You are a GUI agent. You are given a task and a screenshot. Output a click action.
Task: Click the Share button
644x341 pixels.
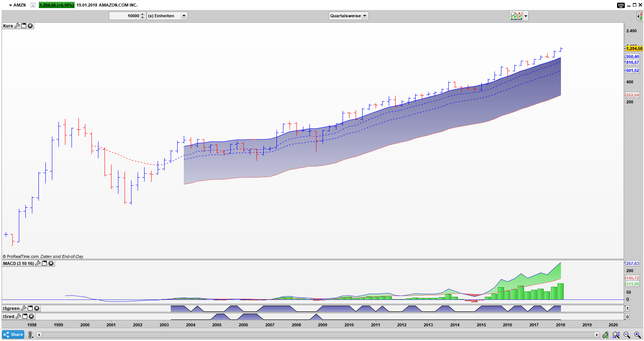(x=13, y=334)
